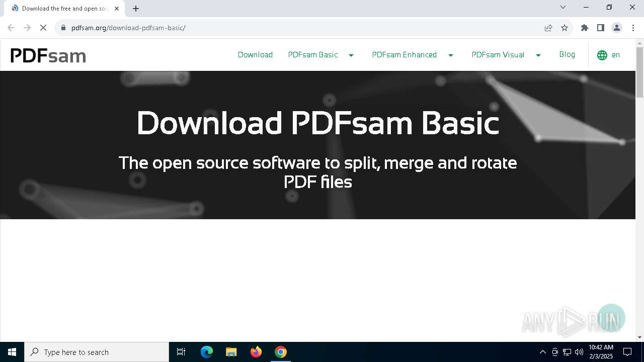Share this page icon
The width and height of the screenshot is (644, 362).
(x=548, y=28)
